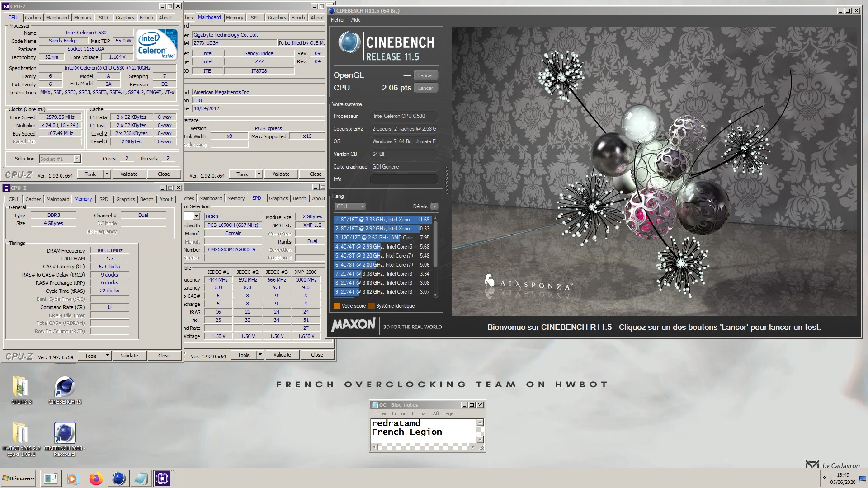The image size is (868, 488).
Task: Click Close in the CPU-Z Memory window
Action: pyautogui.click(x=164, y=356)
